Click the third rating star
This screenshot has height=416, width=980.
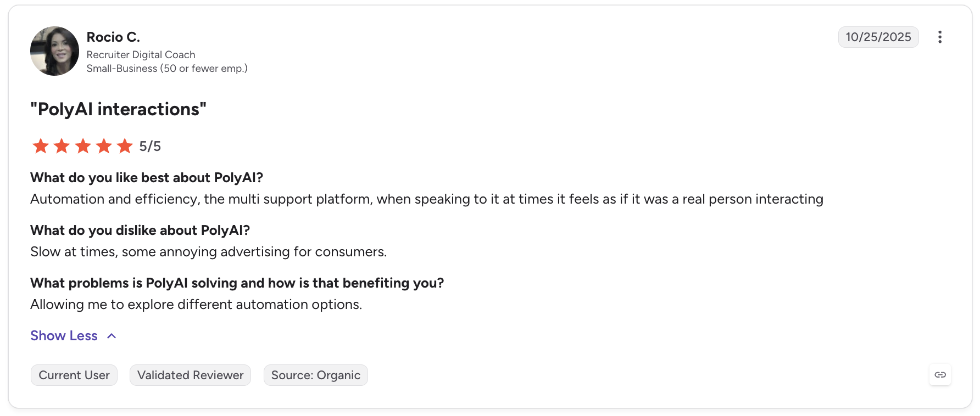tap(83, 146)
